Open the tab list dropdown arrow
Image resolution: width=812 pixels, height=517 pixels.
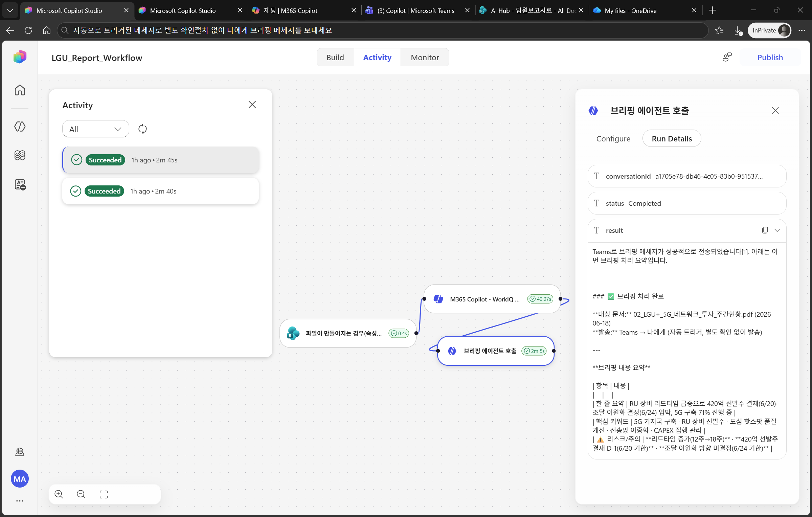[x=10, y=10]
